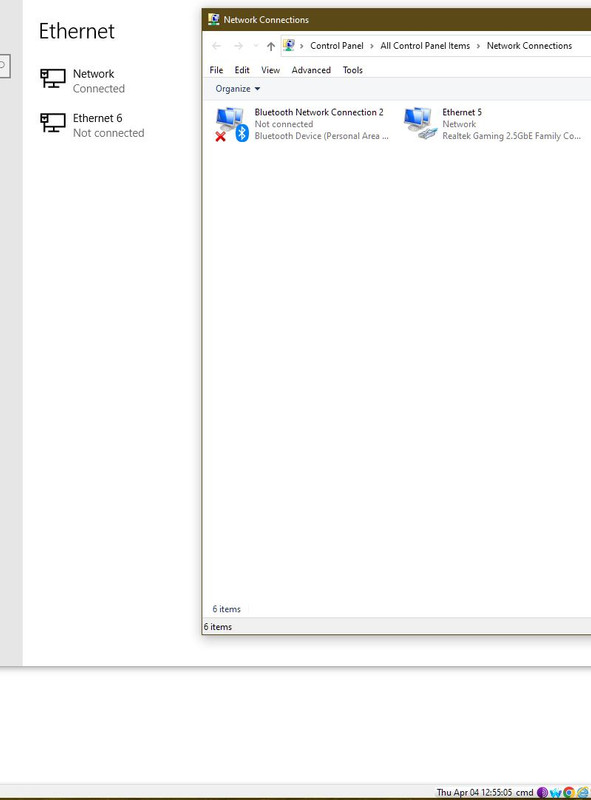
Task: Click the cmd label in the taskbar
Action: [x=524, y=792]
